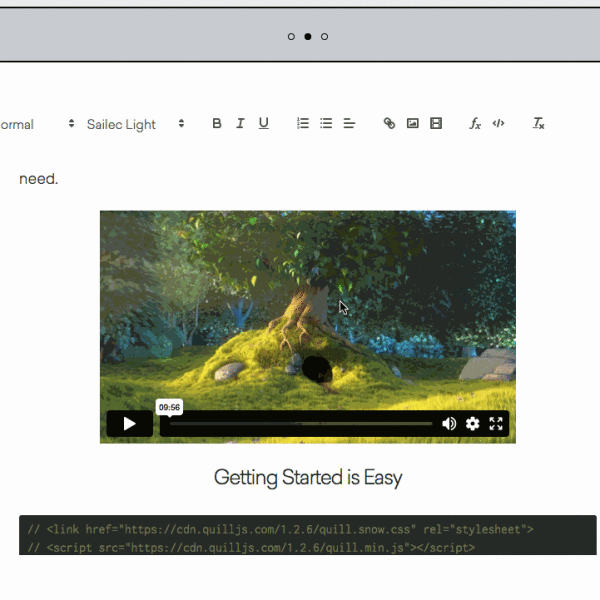Open the Sailec Light font dropdown

[x=135, y=124]
